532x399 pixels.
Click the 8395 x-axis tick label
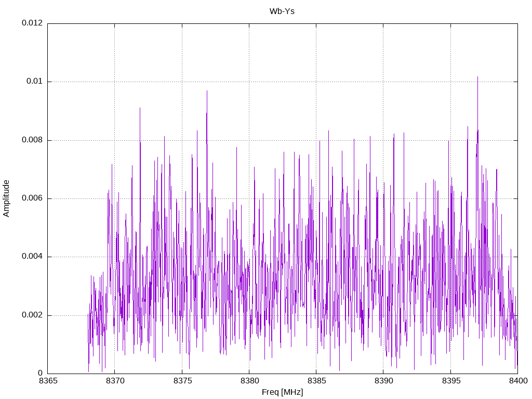pyautogui.click(x=451, y=381)
